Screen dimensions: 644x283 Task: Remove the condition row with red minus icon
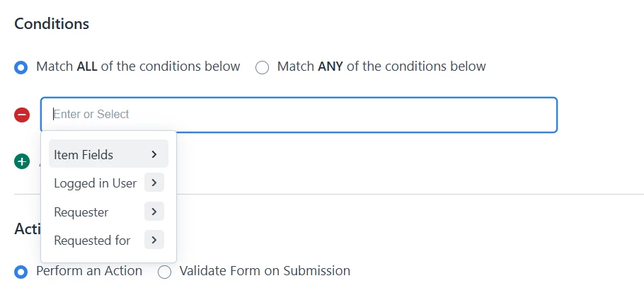pyautogui.click(x=22, y=115)
